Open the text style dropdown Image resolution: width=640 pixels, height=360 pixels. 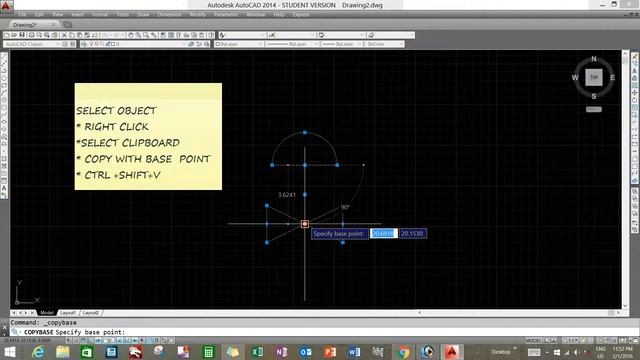242,35
